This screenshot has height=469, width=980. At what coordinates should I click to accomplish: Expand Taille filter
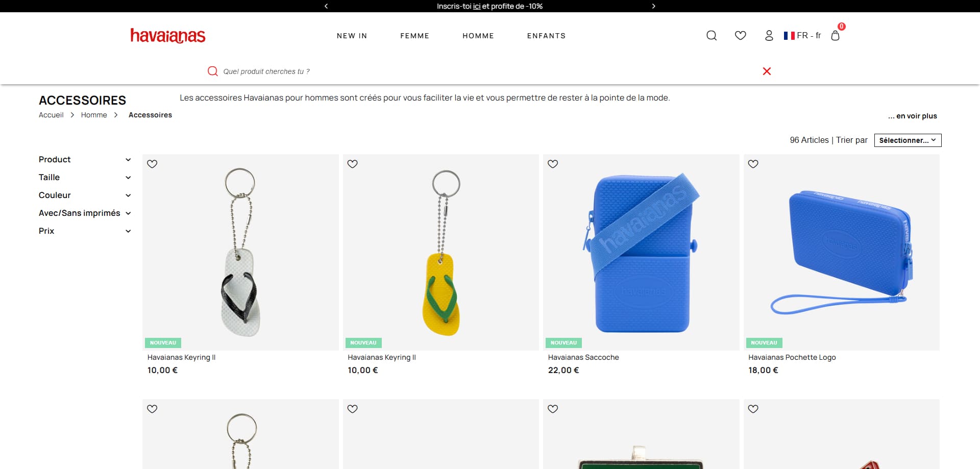(x=85, y=177)
